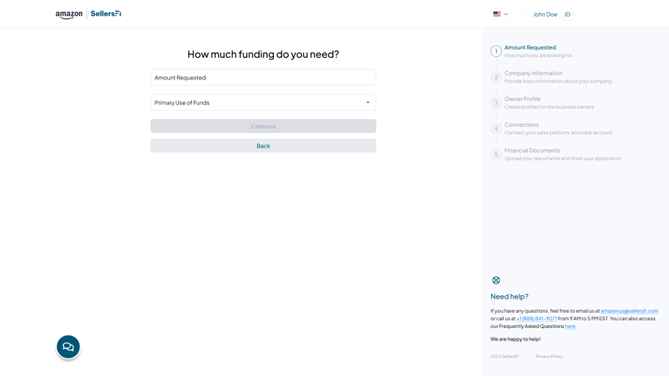The width and height of the screenshot is (669, 376).
Task: Select step 2 circle icon
Action: (496, 77)
